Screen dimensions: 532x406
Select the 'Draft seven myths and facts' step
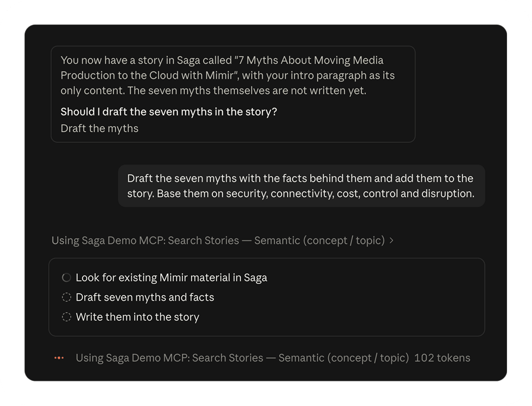click(145, 298)
